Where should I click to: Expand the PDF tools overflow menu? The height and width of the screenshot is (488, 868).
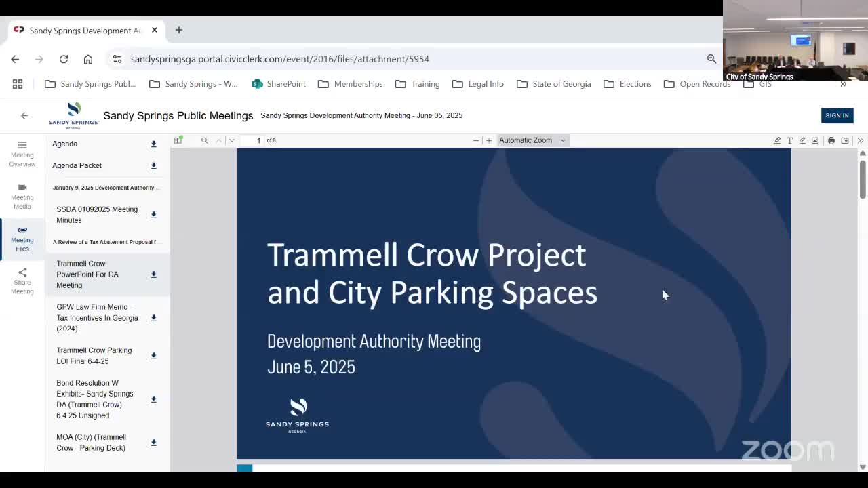860,140
